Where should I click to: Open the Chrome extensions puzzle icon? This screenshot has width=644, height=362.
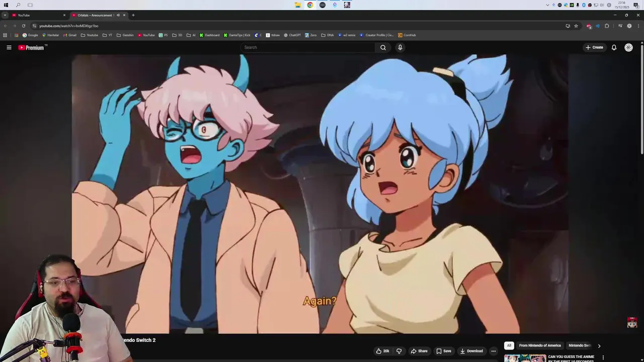click(607, 26)
